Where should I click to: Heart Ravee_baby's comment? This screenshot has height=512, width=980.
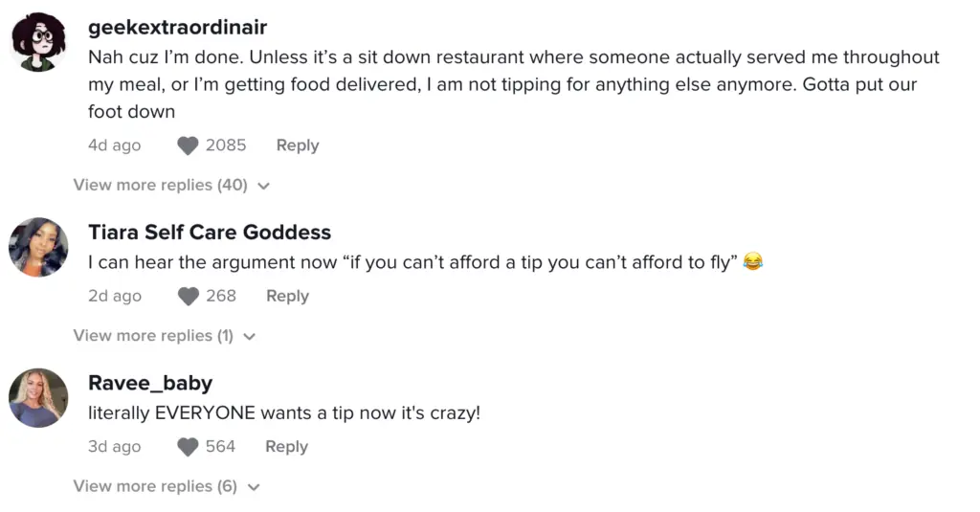pos(189,446)
